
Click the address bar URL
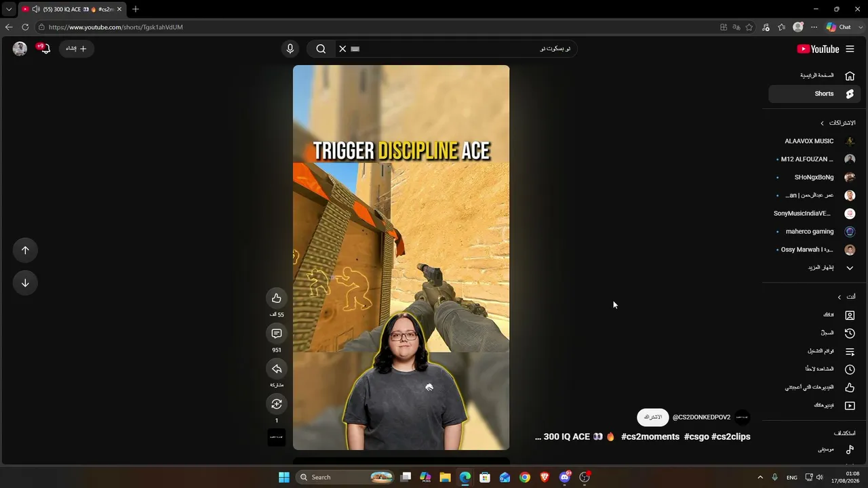[x=116, y=27]
